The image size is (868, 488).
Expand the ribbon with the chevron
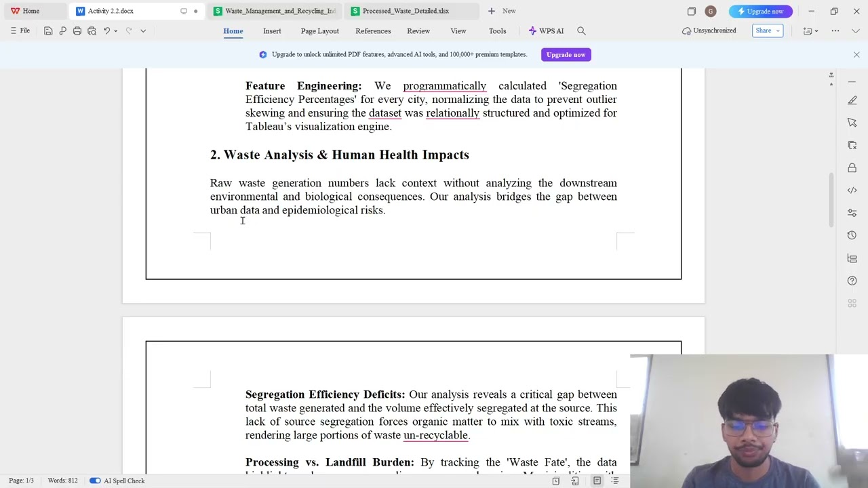(x=855, y=30)
